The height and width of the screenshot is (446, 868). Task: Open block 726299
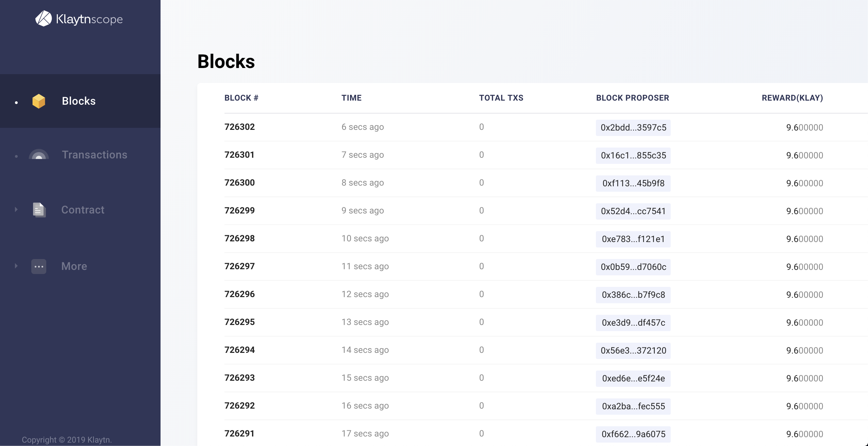(239, 210)
